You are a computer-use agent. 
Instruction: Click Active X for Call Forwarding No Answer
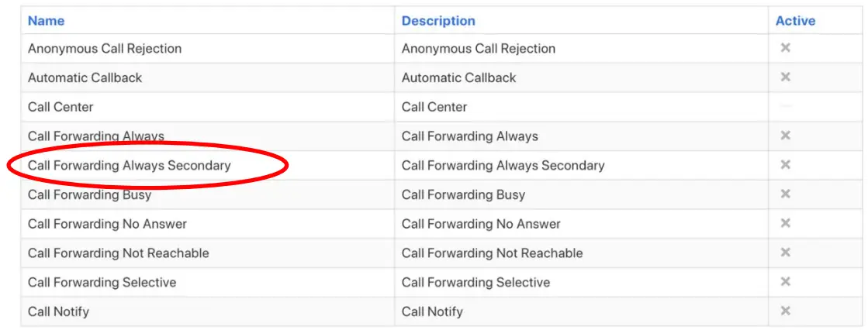point(785,224)
